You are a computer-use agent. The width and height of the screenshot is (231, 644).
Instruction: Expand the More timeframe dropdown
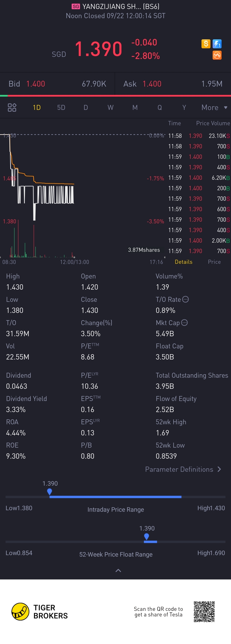215,108
